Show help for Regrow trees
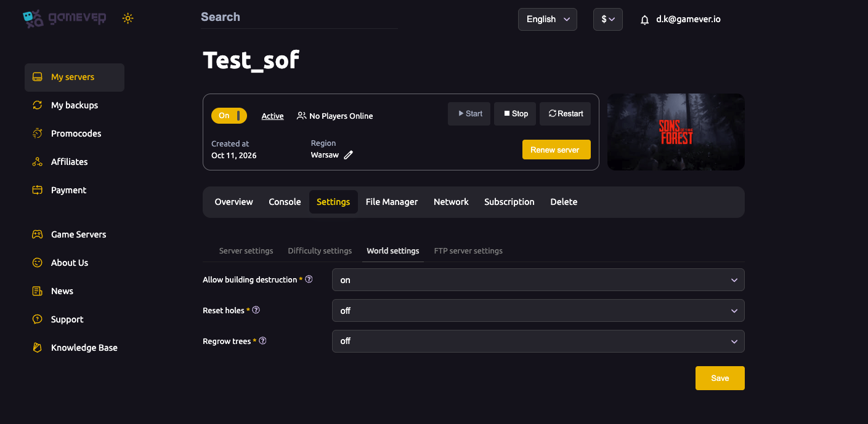The image size is (868, 424). click(262, 341)
